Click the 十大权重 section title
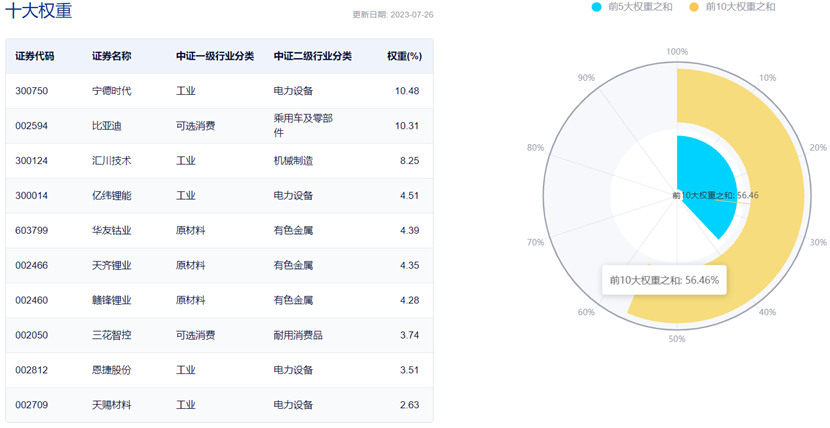830x428 pixels. pos(39,11)
